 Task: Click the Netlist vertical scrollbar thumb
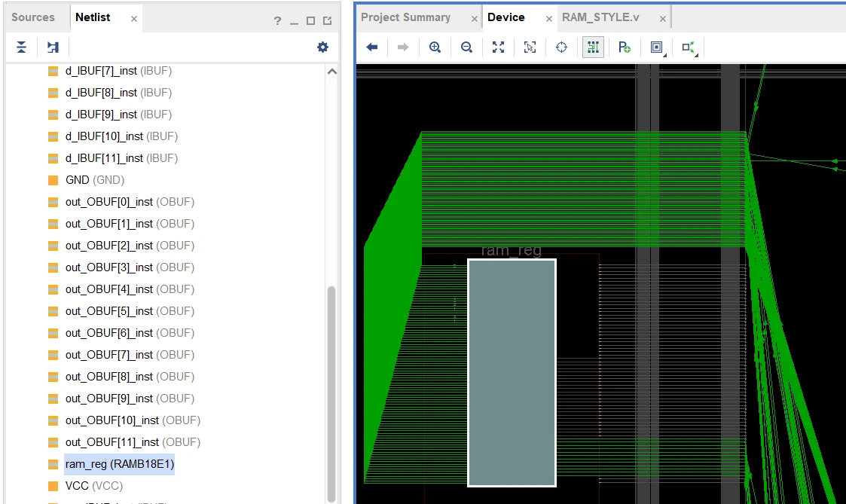(331, 394)
